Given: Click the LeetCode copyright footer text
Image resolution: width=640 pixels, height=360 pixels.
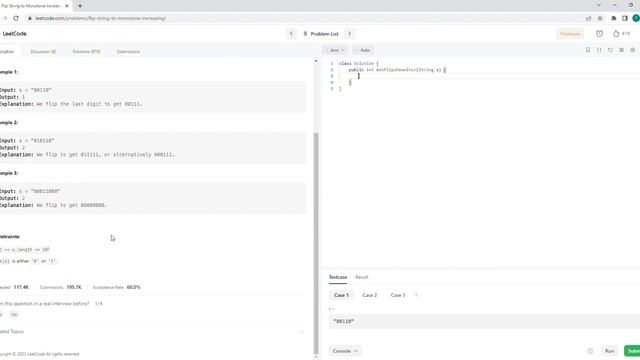Looking at the screenshot, I should 40,354.
